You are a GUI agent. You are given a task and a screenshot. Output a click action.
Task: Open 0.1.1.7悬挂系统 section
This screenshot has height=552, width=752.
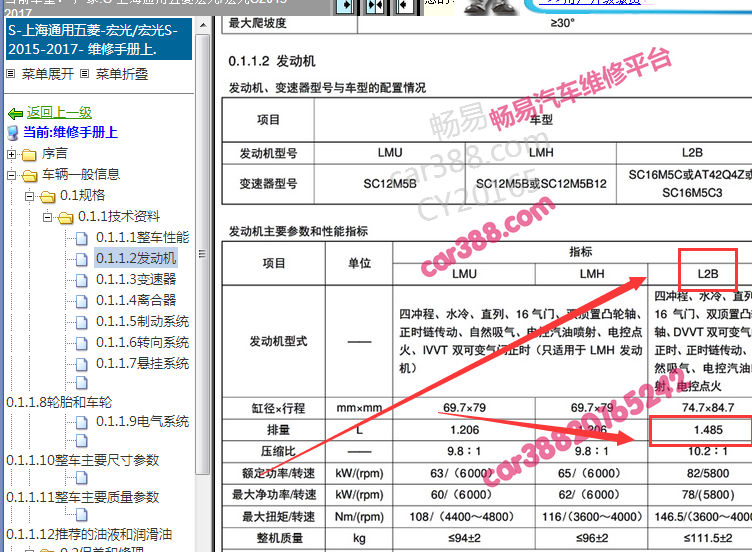coord(142,364)
